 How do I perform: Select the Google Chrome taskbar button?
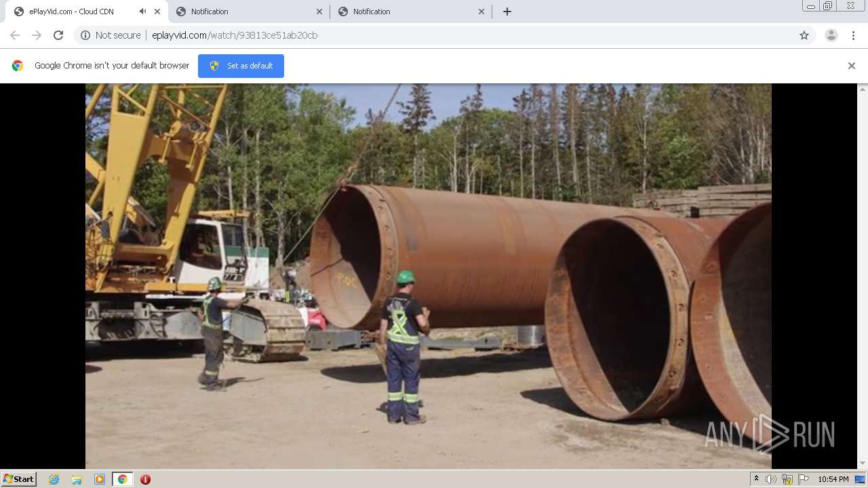click(x=122, y=479)
